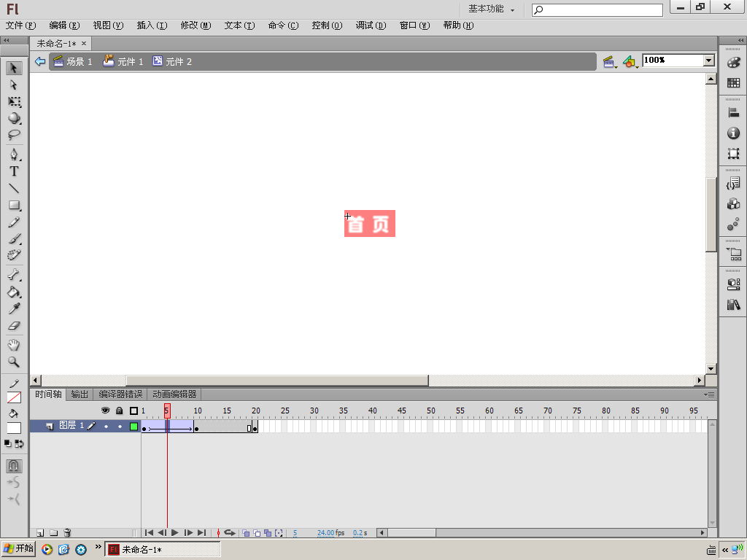Select the Selection arrow tool
Image resolution: width=747 pixels, height=560 pixels.
14,68
